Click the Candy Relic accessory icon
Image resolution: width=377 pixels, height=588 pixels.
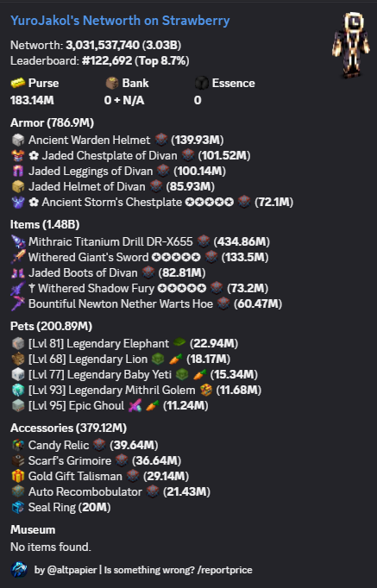click(x=17, y=445)
